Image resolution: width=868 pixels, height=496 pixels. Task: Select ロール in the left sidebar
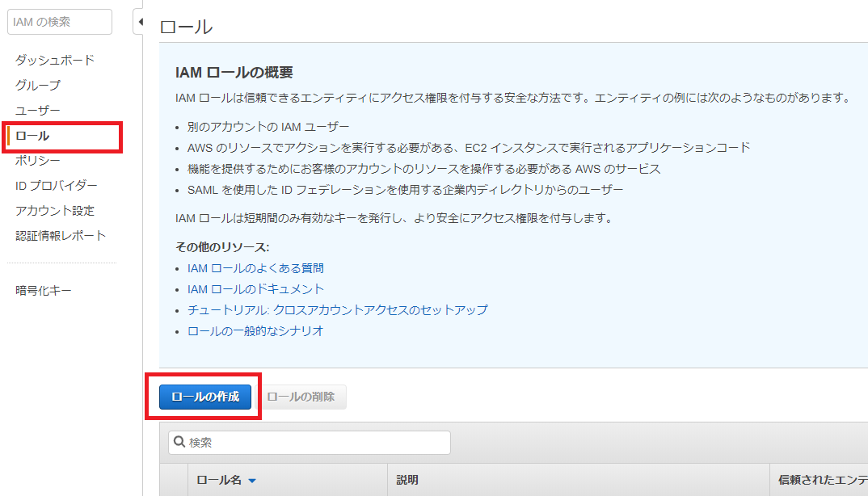[32, 135]
